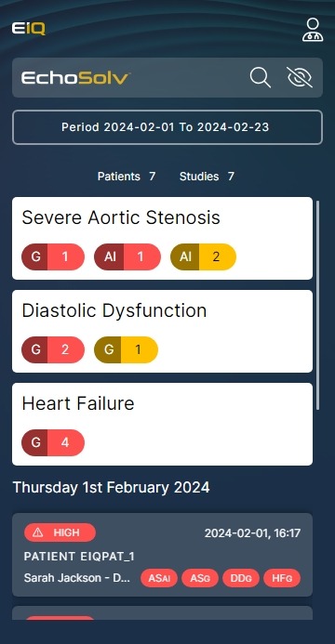
Task: Select red G 4 badge under Heart Failure
Action: click(x=53, y=442)
